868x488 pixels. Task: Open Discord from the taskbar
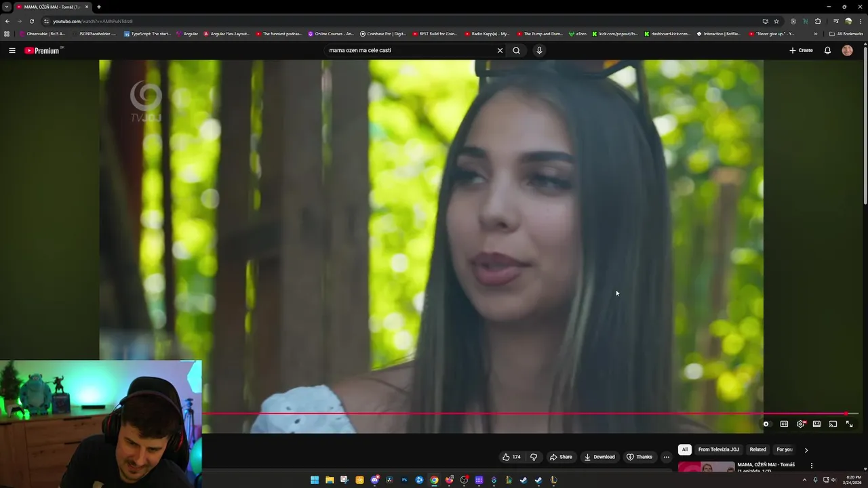tap(374, 480)
